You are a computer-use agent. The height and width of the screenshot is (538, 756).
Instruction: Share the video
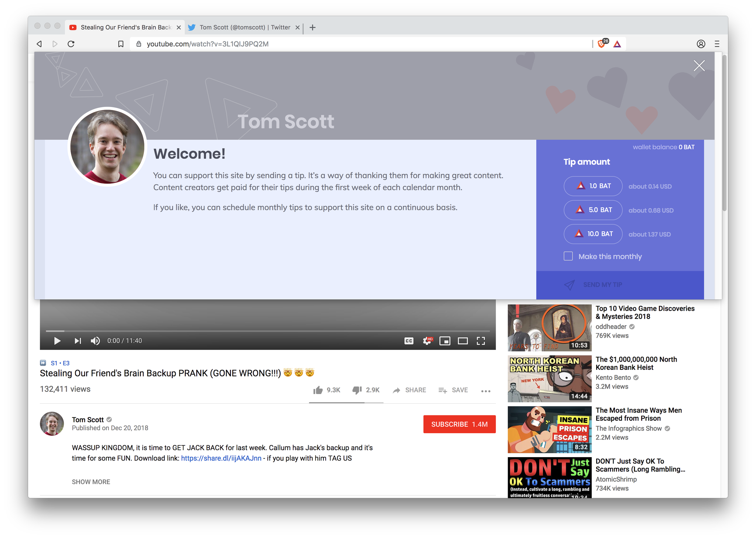(409, 390)
